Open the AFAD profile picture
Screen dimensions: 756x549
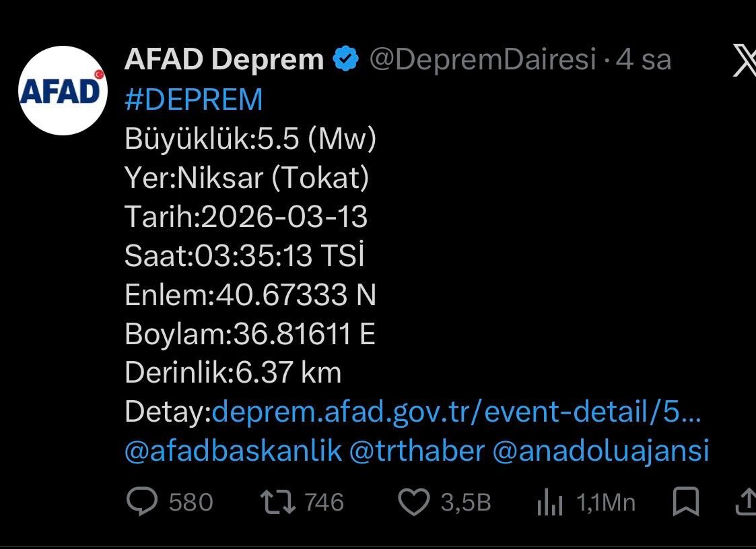(62, 91)
